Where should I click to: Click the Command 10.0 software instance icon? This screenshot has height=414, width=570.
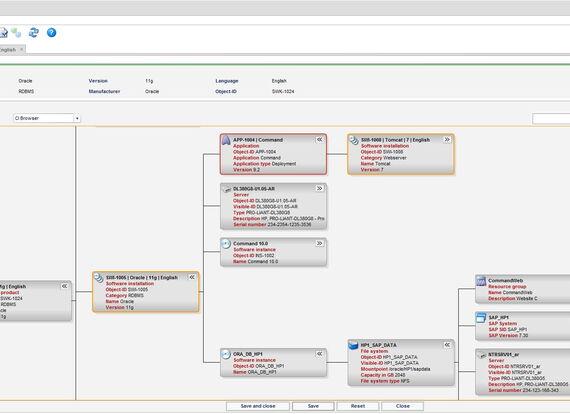click(226, 244)
